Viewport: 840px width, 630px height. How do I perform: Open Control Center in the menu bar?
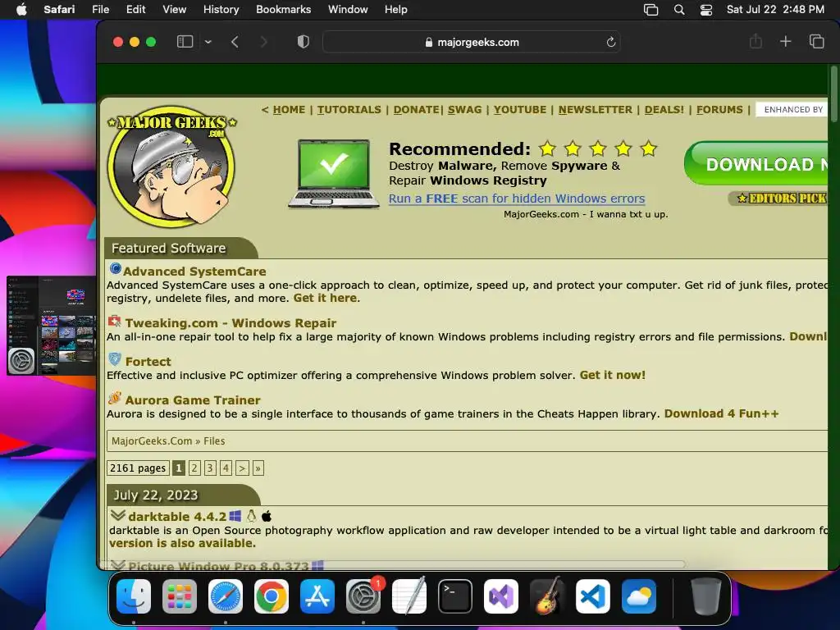(x=706, y=10)
